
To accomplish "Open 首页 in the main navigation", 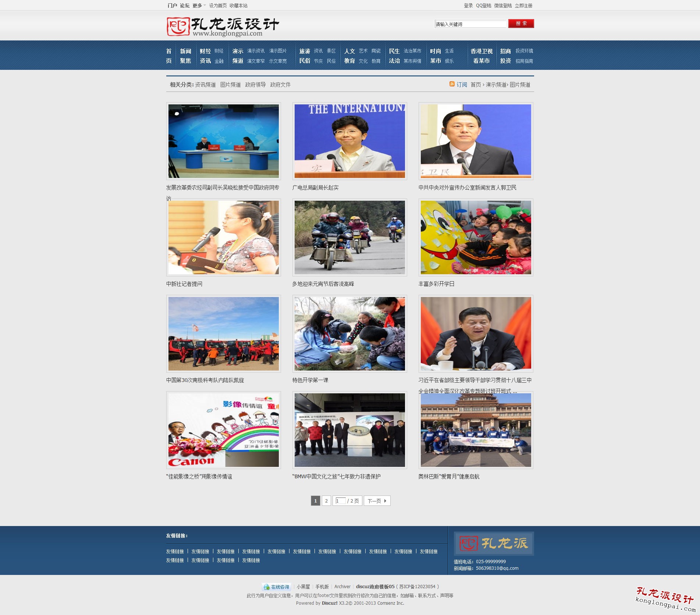I will (169, 56).
